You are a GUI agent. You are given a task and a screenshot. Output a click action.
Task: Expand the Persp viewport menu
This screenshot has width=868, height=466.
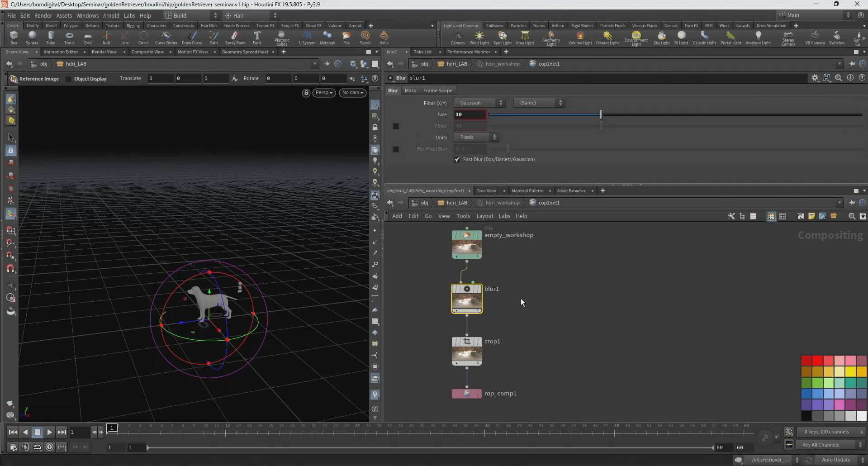(x=324, y=93)
